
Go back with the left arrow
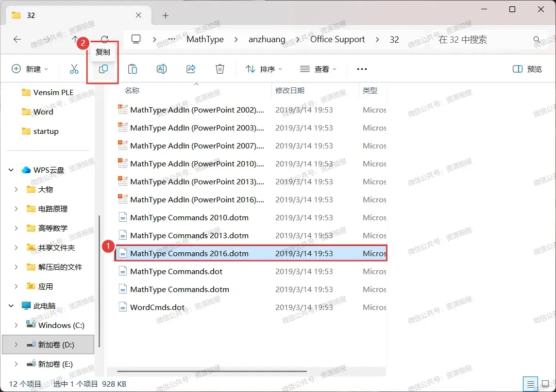tap(17, 39)
